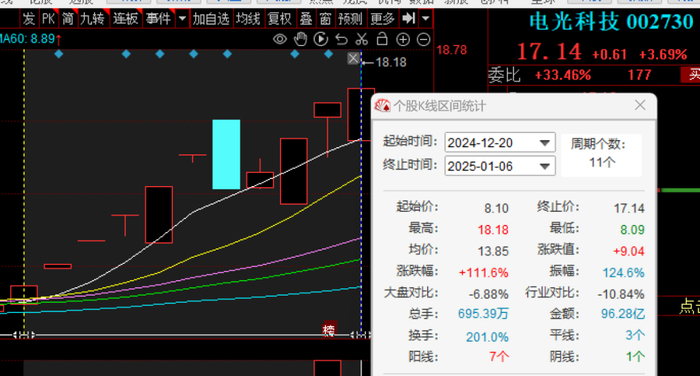This screenshot has height=376, width=700.
Task: Click the undo arrow icon
Action: 342,39
